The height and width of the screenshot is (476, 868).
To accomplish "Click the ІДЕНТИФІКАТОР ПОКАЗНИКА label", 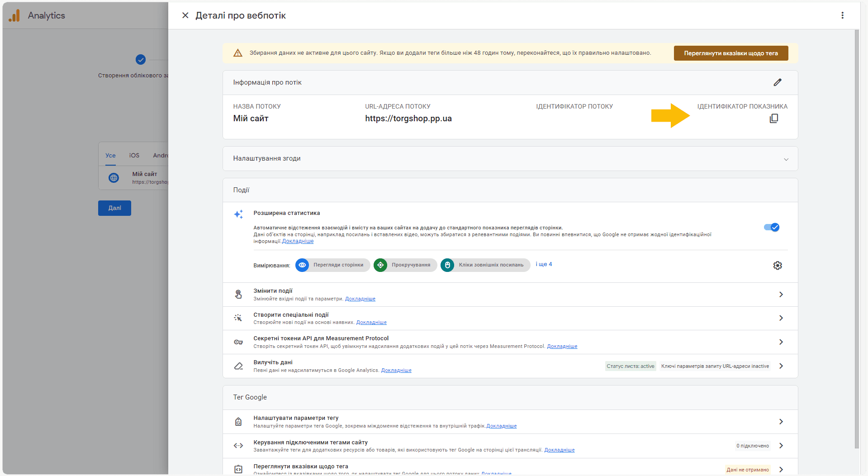I will (742, 106).
